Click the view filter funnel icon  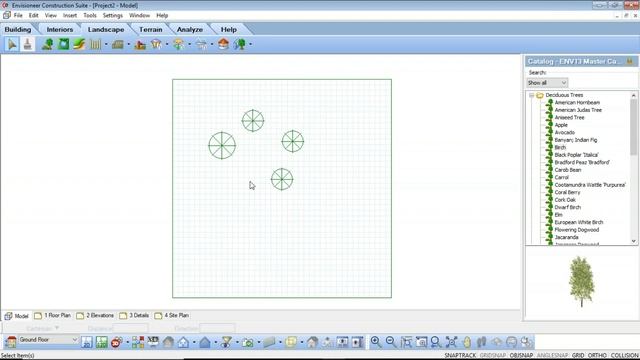226,342
